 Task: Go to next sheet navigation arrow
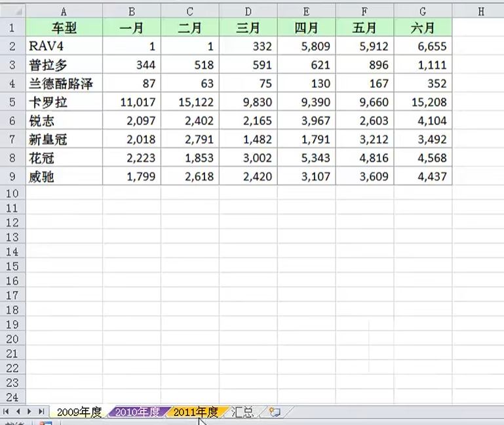[29, 411]
